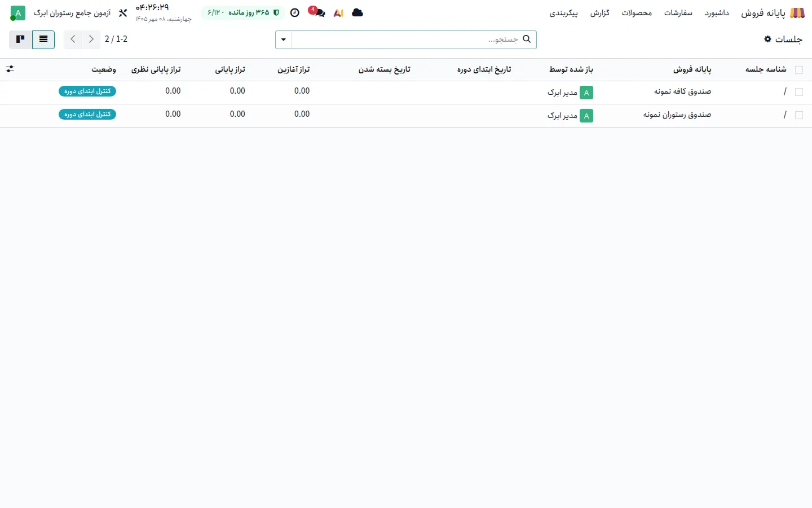Sort by the وضعیت column header
The width and height of the screenshot is (812, 508).
click(x=104, y=69)
